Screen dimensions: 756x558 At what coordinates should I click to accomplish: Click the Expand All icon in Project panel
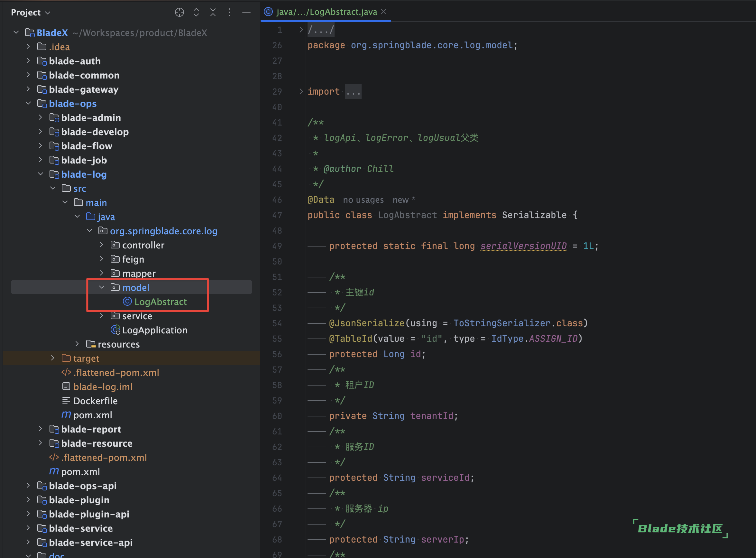coord(196,13)
